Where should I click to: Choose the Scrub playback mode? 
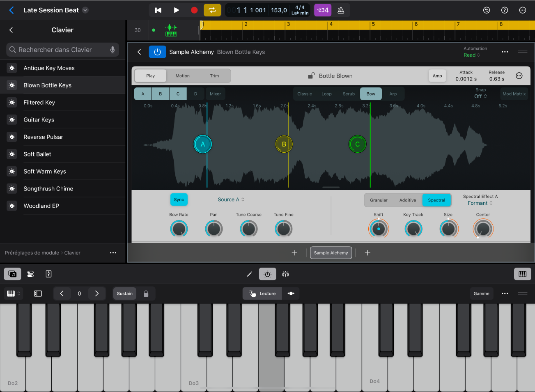click(349, 94)
